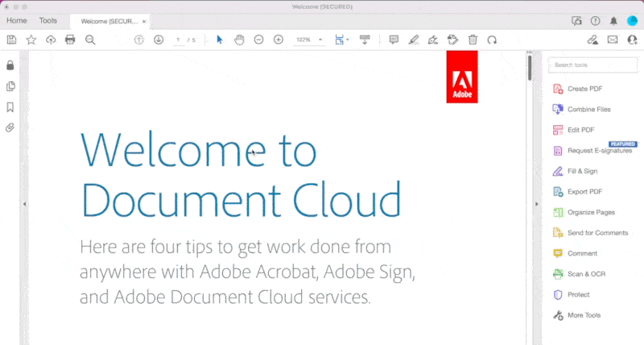
Task: Switch to the Tools tab
Action: [x=48, y=21]
